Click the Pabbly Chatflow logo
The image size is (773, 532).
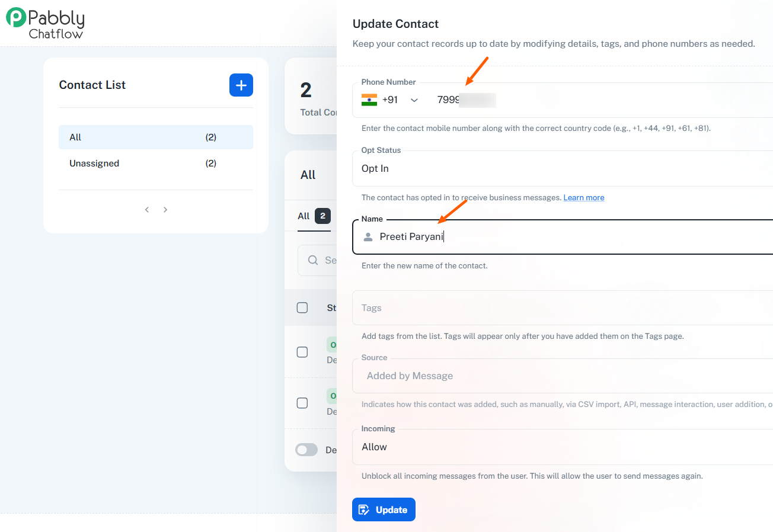(x=46, y=24)
